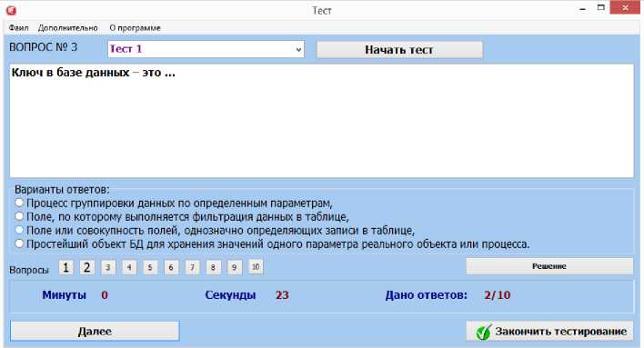Click the Секунды value 23

click(282, 295)
